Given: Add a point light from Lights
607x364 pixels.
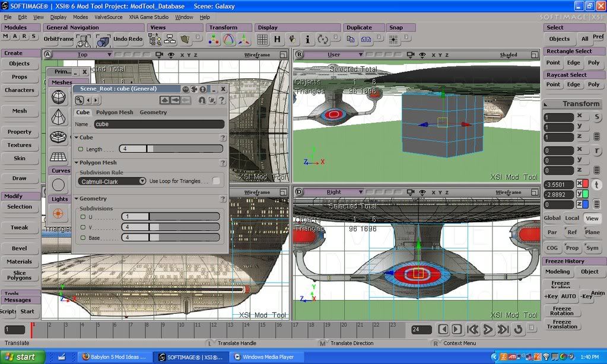Looking at the screenshot, I should 58,213.
